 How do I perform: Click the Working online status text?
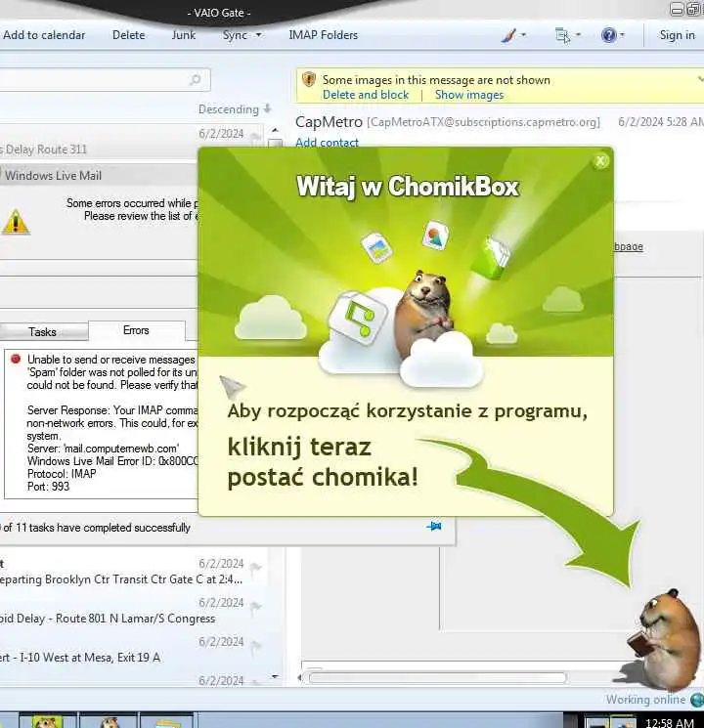click(x=645, y=700)
